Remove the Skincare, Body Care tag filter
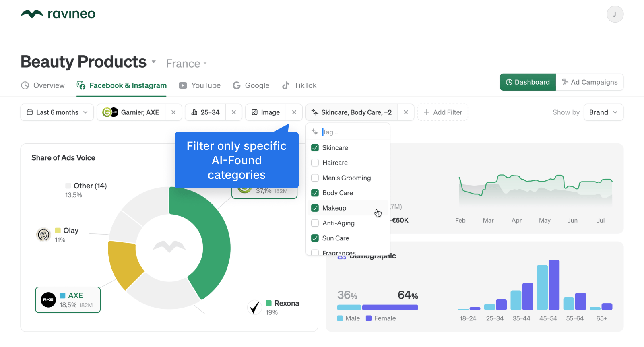Image resolution: width=644 pixels, height=347 pixels. pos(406,112)
